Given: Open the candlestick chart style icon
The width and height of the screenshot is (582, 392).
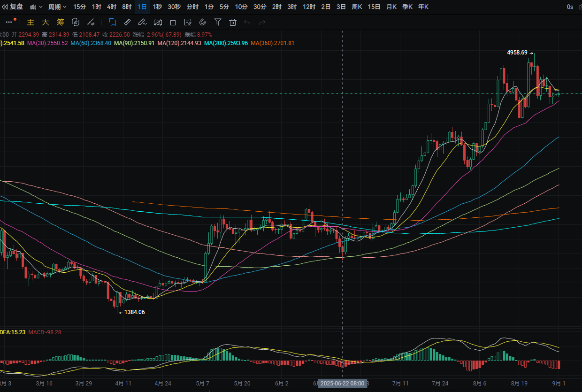Looking at the screenshot, I should 158,22.
